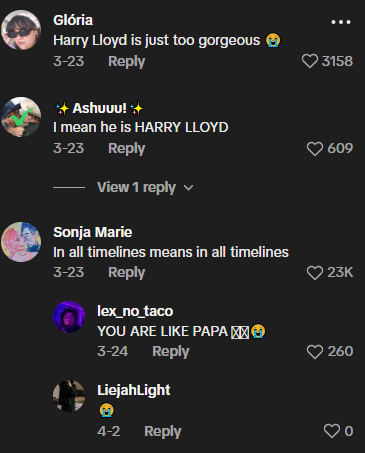Like Ashuuu!'s HARRY LLOYD comment
The image size is (365, 453).
pyautogui.click(x=315, y=148)
